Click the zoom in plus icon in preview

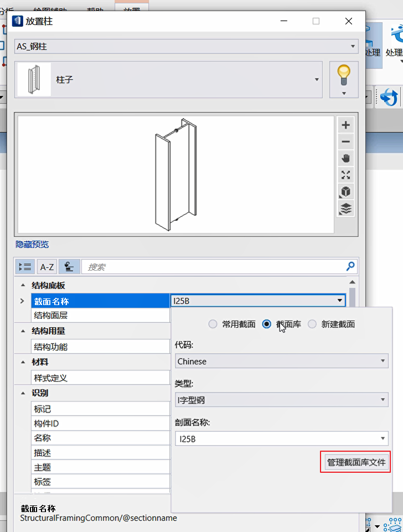point(345,125)
